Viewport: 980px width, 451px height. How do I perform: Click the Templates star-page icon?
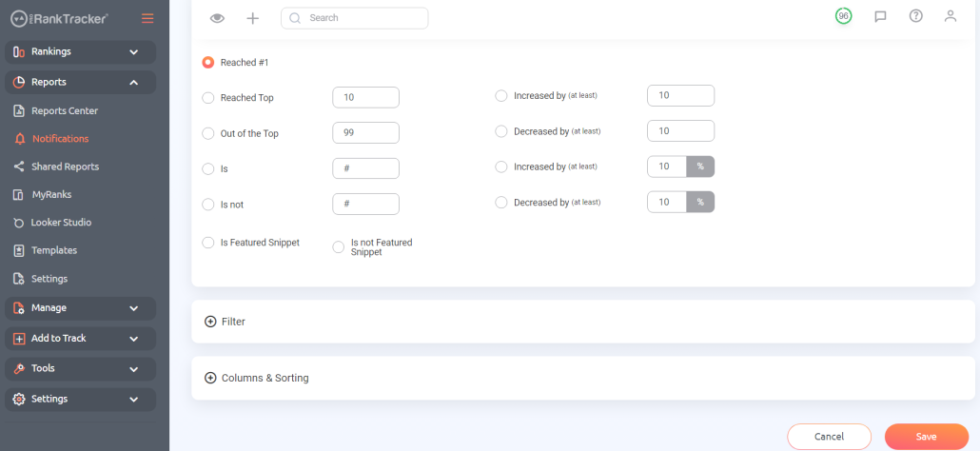(19, 250)
